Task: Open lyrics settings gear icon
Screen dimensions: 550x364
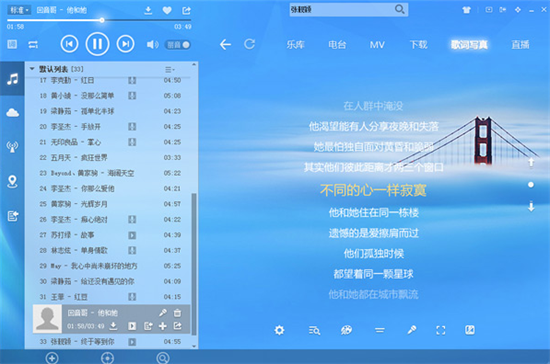Action: pyautogui.click(x=279, y=330)
